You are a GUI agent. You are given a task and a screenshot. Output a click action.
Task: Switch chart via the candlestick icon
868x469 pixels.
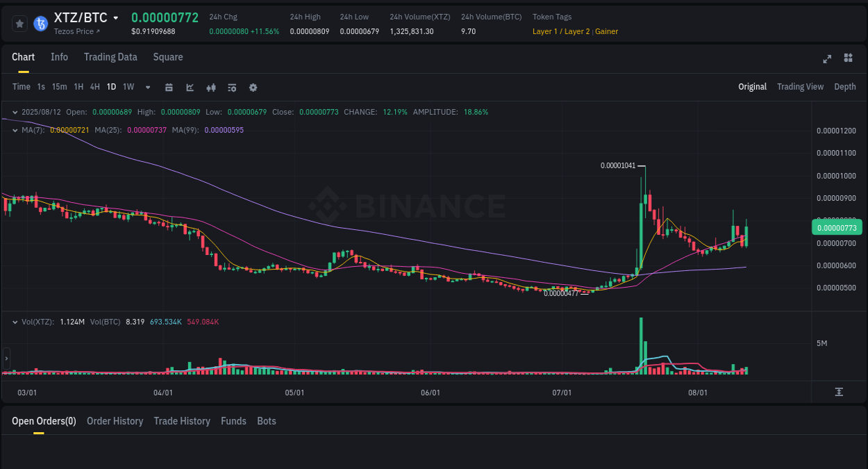point(210,87)
